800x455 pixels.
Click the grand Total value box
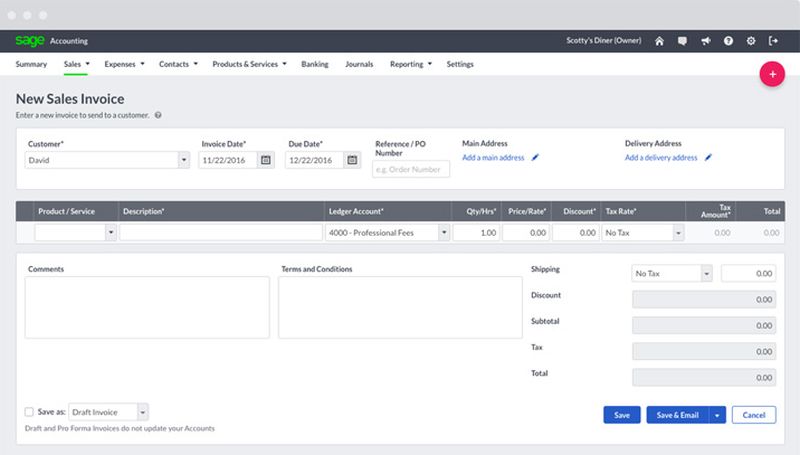tap(704, 377)
